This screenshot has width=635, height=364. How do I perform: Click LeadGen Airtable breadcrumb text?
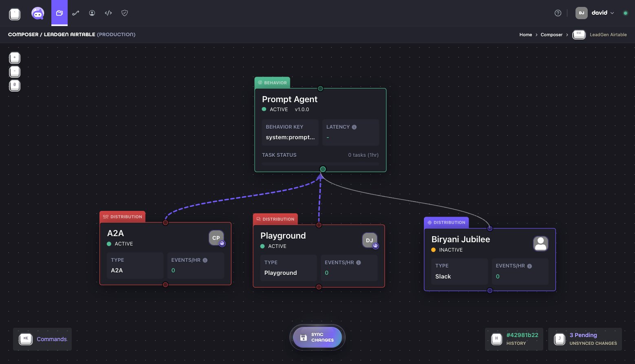608,35
